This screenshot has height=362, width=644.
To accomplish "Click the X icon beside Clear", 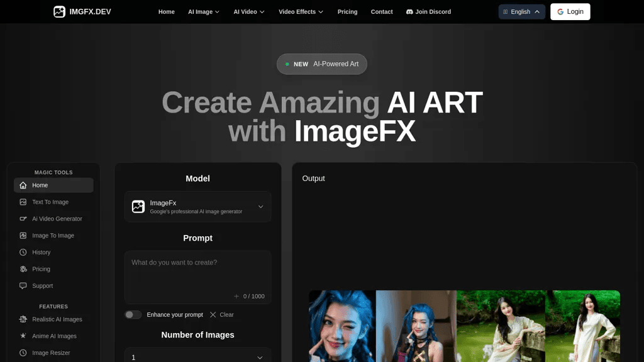I will point(213,315).
